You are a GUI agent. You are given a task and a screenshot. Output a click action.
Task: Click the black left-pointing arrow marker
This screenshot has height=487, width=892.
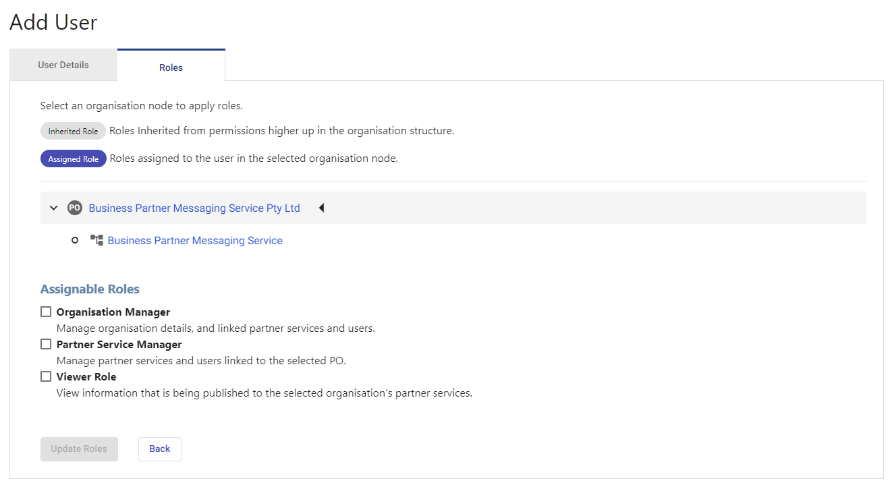tap(321, 208)
